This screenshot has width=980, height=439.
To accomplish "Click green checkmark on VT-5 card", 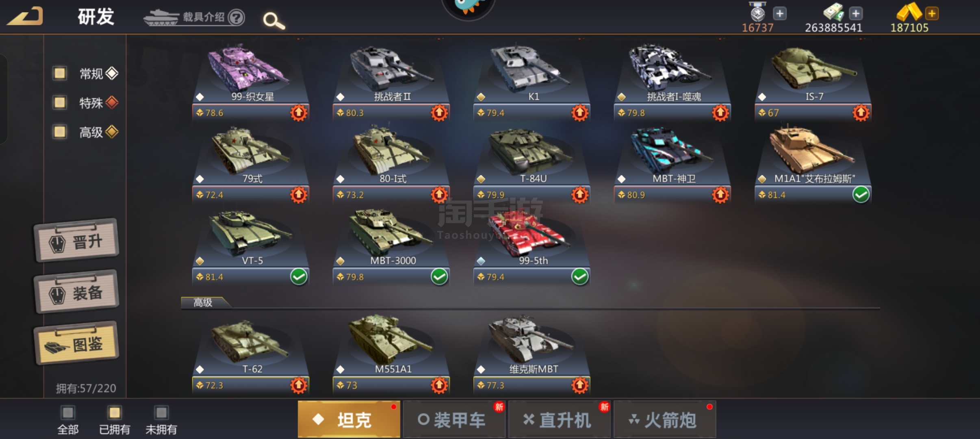I will pos(299,277).
